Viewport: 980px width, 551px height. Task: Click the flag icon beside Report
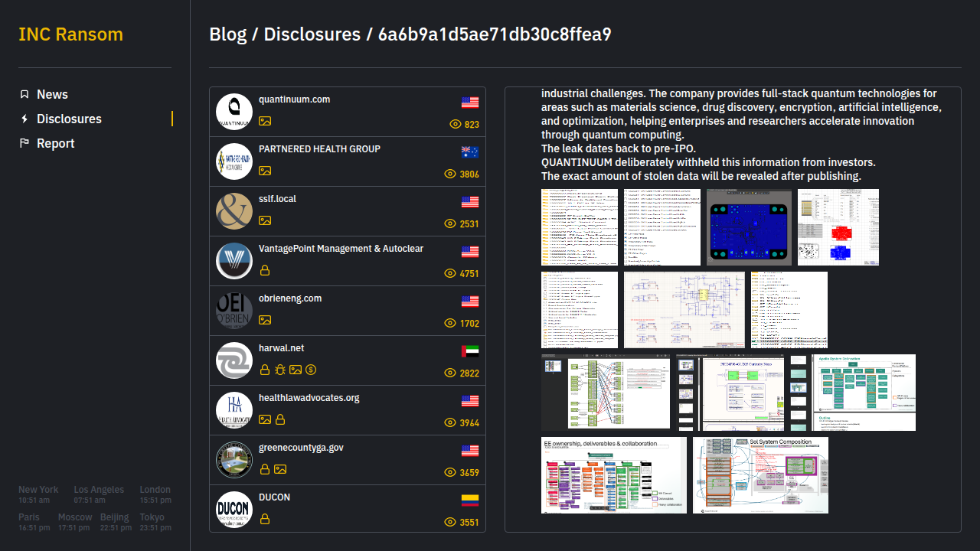pyautogui.click(x=24, y=143)
